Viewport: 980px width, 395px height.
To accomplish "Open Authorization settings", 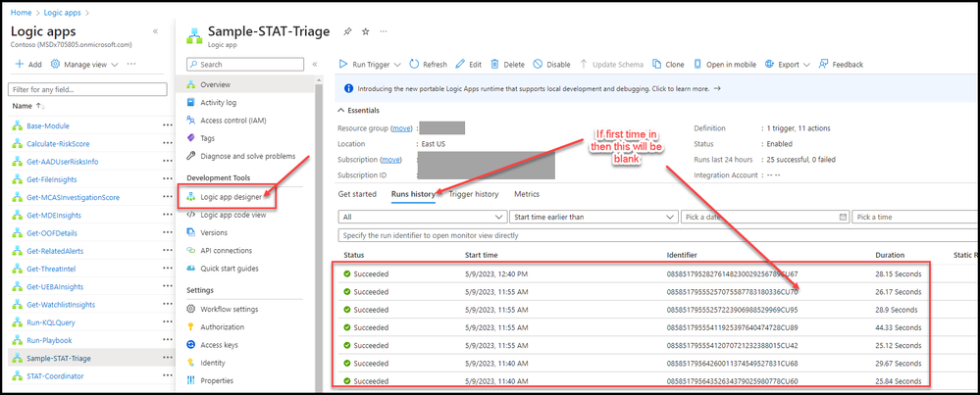I will 222,327.
